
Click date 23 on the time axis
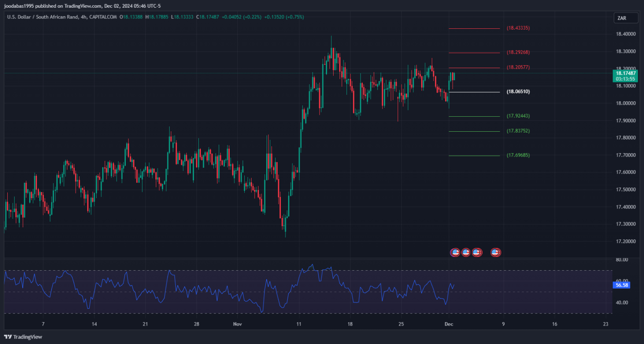(x=606, y=324)
